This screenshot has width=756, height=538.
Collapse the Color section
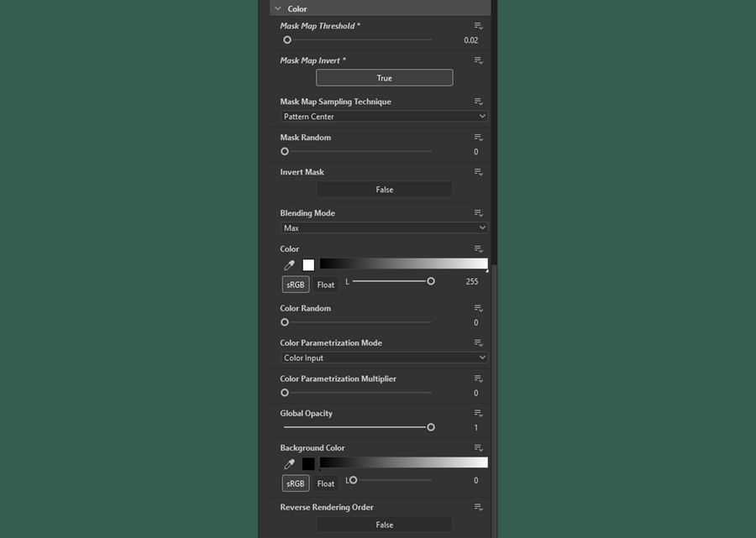point(278,8)
